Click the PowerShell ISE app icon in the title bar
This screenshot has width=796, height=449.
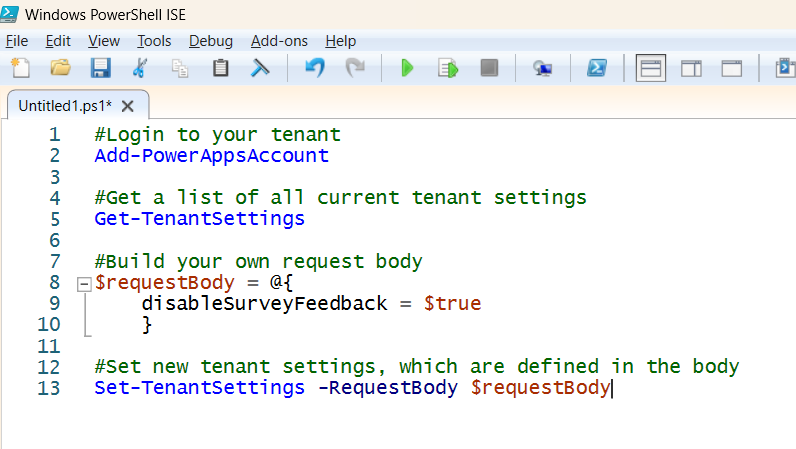10,14
